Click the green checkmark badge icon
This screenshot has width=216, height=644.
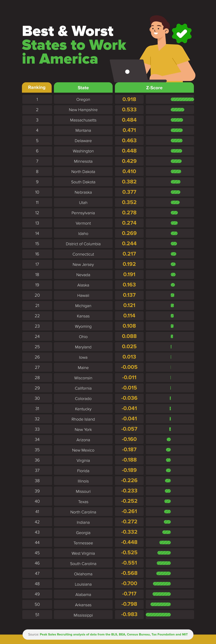tap(182, 33)
